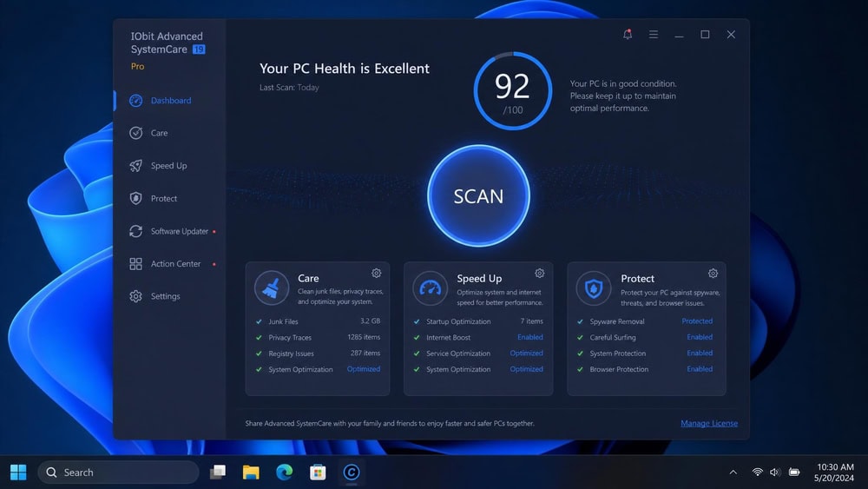Toggle Careful Surfing checkmark

(x=580, y=337)
